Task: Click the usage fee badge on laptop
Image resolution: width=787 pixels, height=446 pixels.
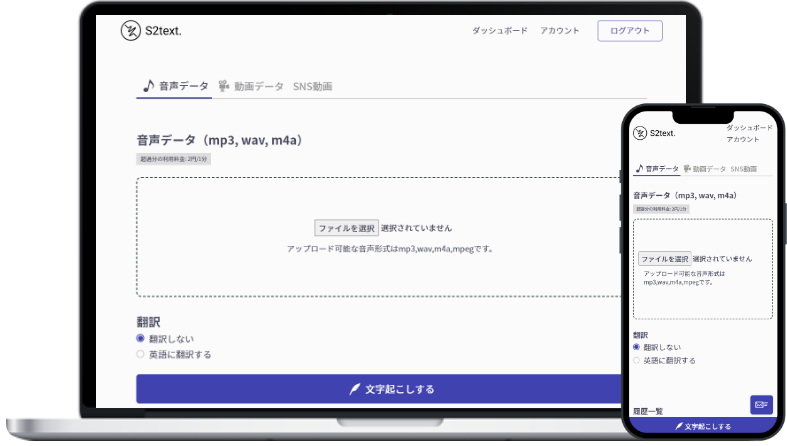Action: [174, 159]
